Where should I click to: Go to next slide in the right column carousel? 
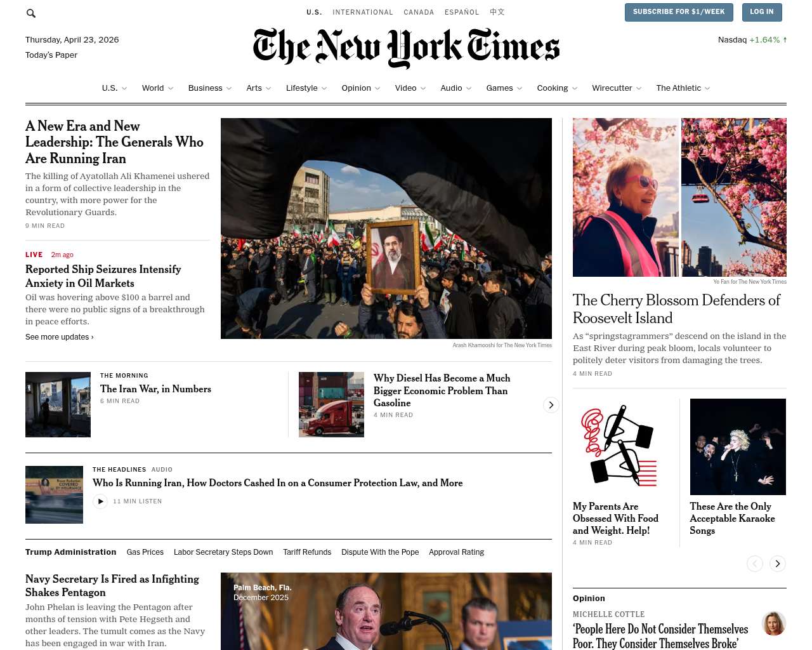tap(778, 564)
